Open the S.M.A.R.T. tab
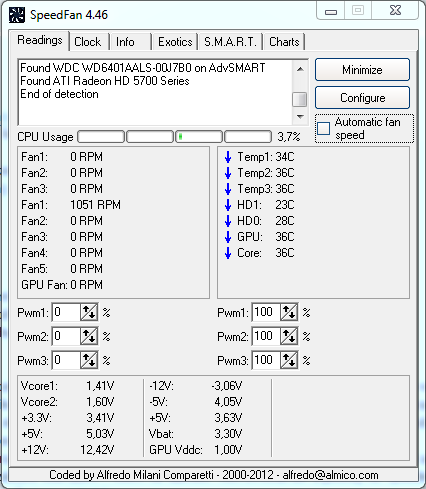This screenshot has height=489, width=426. [x=230, y=42]
